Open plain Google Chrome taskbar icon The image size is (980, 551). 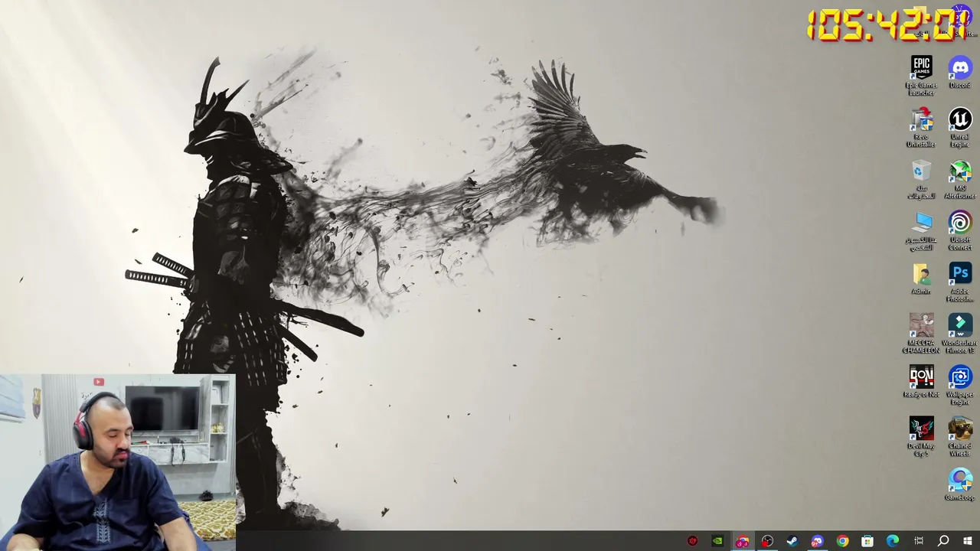(x=842, y=541)
